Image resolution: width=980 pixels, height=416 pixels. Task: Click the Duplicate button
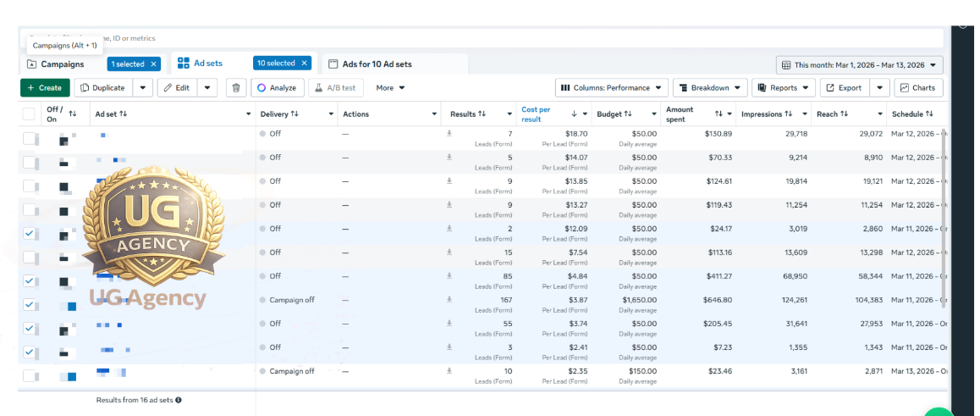pyautogui.click(x=103, y=87)
